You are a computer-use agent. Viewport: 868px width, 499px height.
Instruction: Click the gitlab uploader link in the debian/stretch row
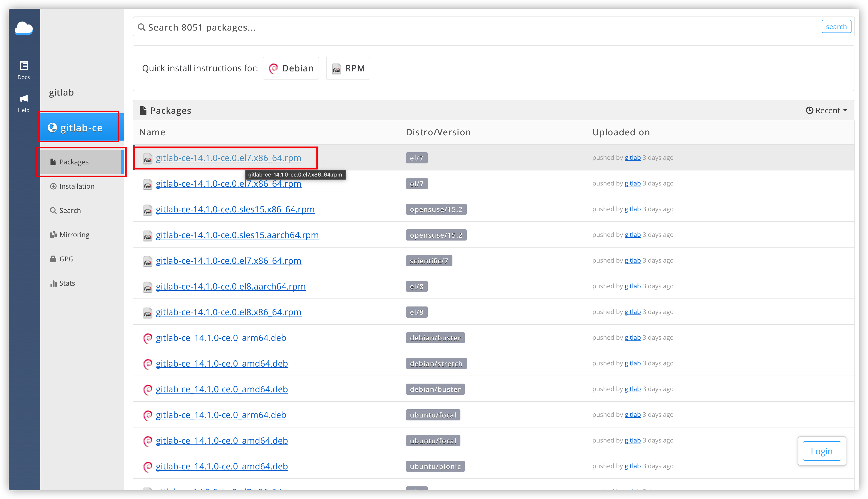pyautogui.click(x=633, y=363)
